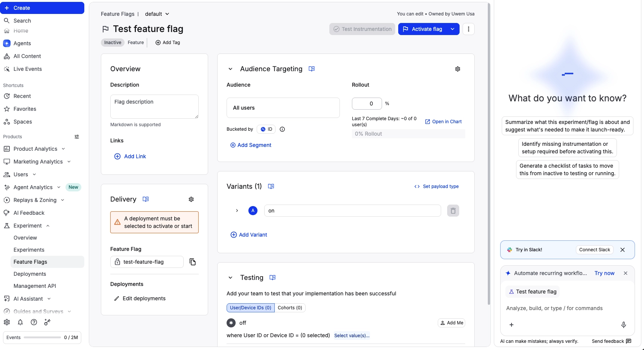Expand Marketing Analytics menu

[x=69, y=162]
